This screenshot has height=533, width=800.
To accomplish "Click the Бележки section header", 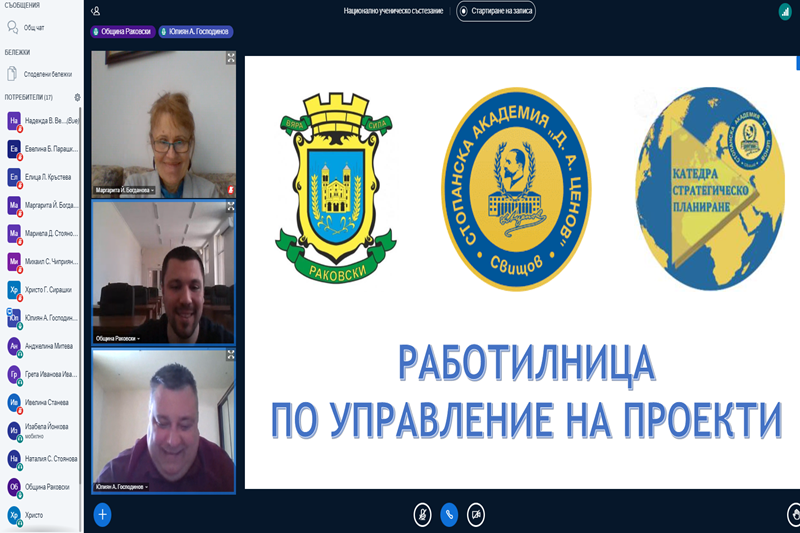I will point(17,52).
